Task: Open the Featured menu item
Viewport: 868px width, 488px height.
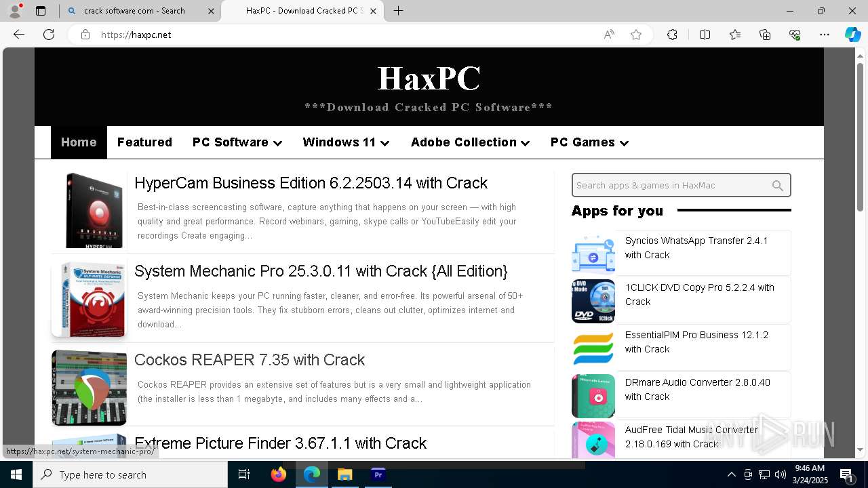Action: pos(144,142)
